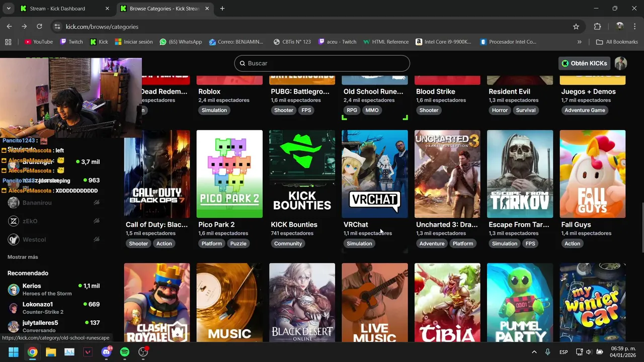Open the KICK Bounties category cover
644x362 pixels.
point(302,174)
